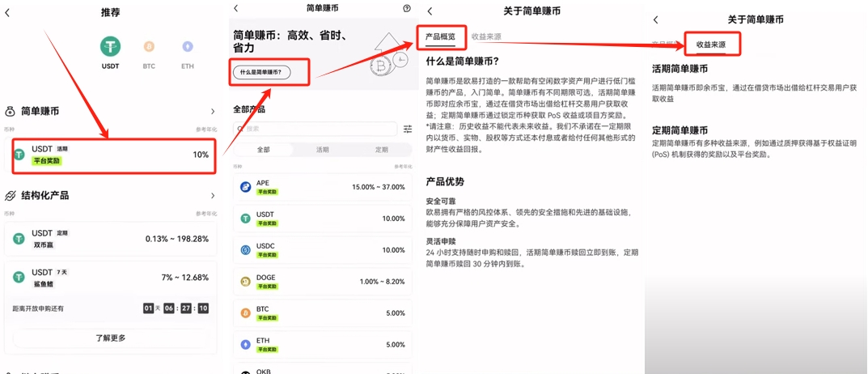Tap the 双币赢 tag

[44, 245]
